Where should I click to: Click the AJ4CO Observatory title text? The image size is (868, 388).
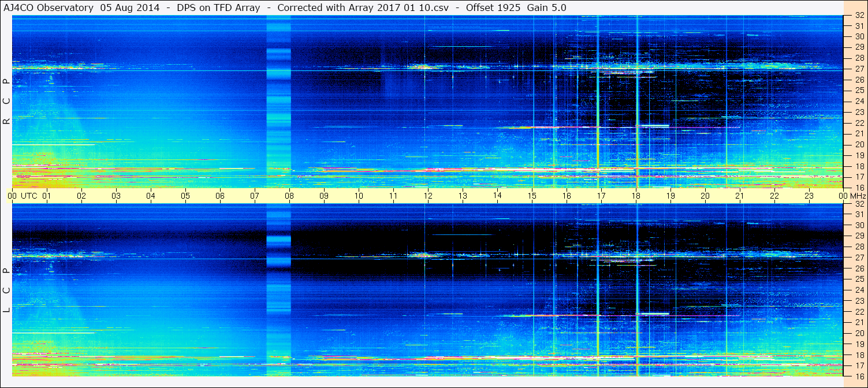tap(48, 8)
